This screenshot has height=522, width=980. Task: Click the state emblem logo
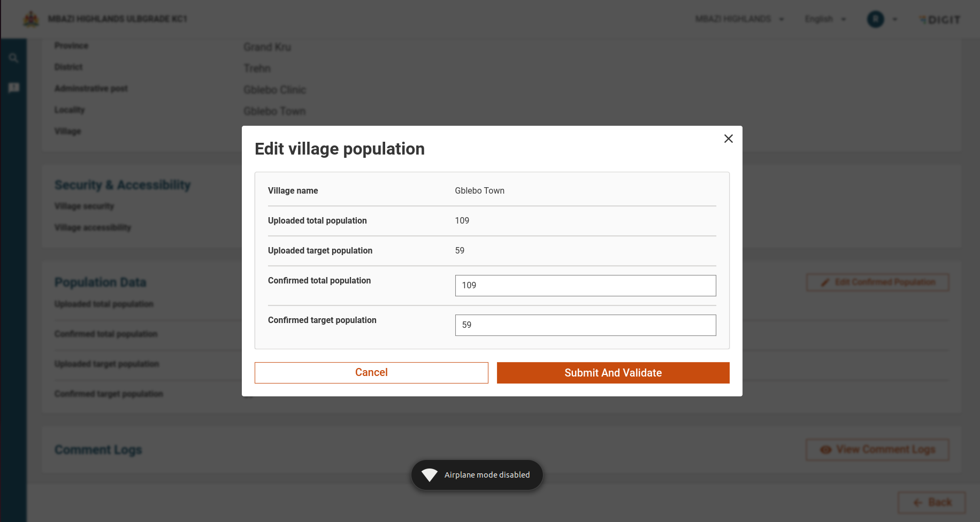click(x=31, y=19)
